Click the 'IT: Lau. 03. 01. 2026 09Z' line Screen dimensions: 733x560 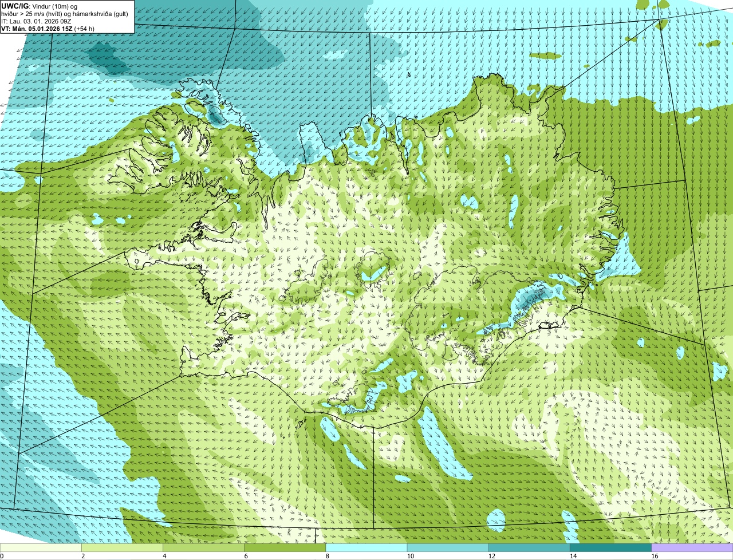[36, 21]
